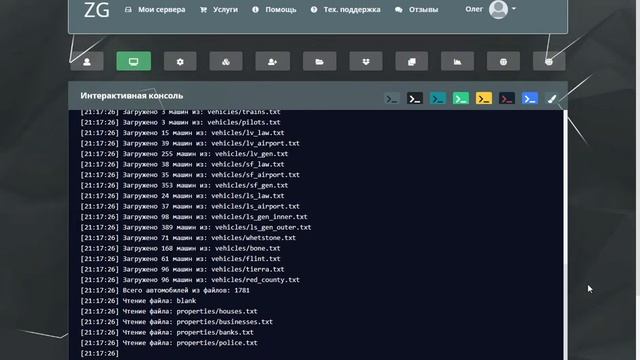Image resolution: width=640 pixels, height=360 pixels.
Task: Choose the black console theme swatch
Action: [x=415, y=99]
